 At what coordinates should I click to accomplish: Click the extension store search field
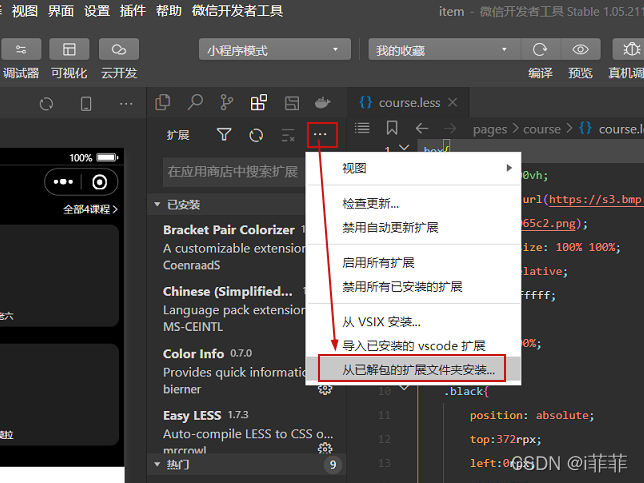[235, 172]
